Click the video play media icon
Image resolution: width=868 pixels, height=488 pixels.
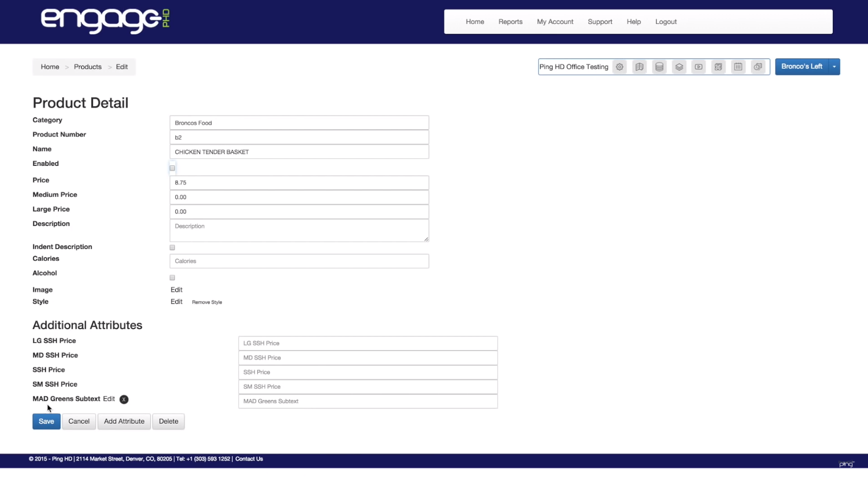698,67
